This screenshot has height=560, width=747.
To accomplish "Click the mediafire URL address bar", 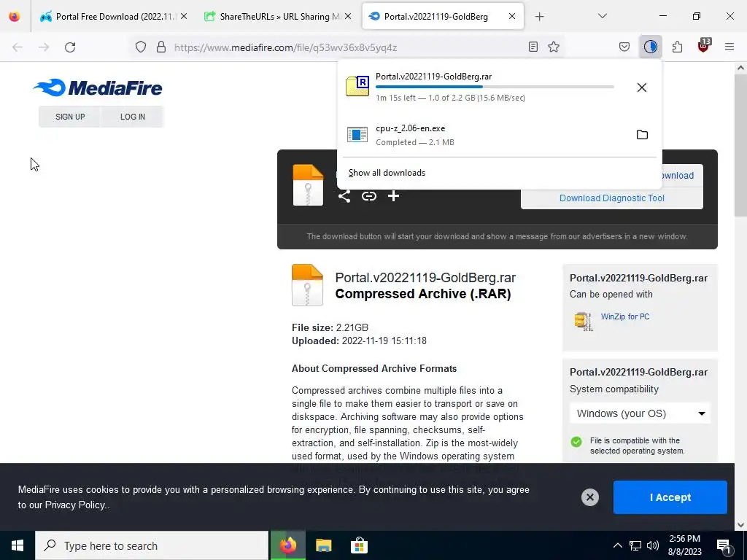I will [x=347, y=47].
